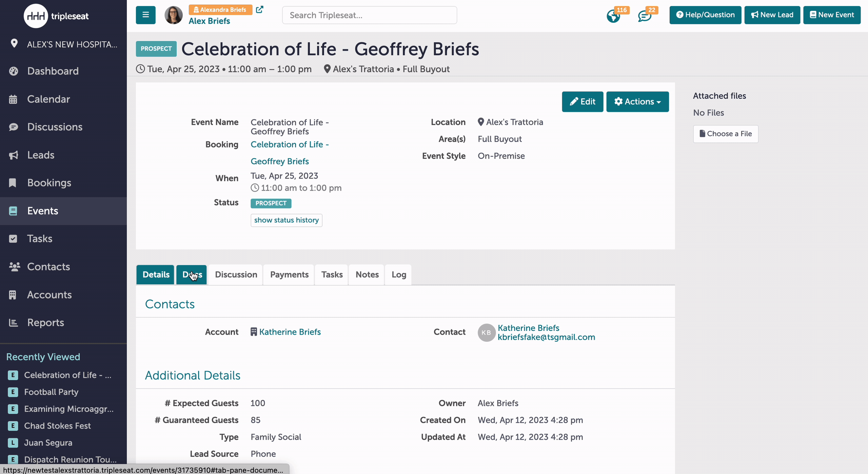Click kbriefsfake@tsgmail.com email link
868x474 pixels.
coord(546,337)
